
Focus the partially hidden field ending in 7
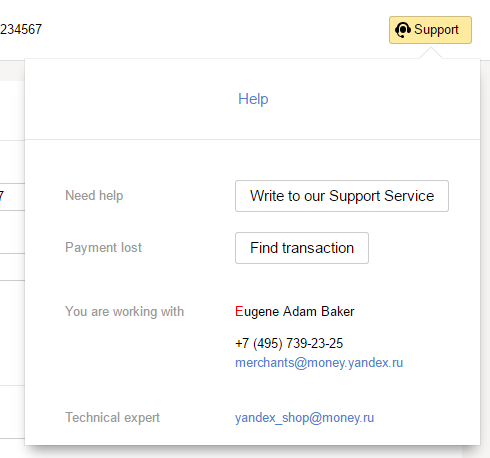12,197
